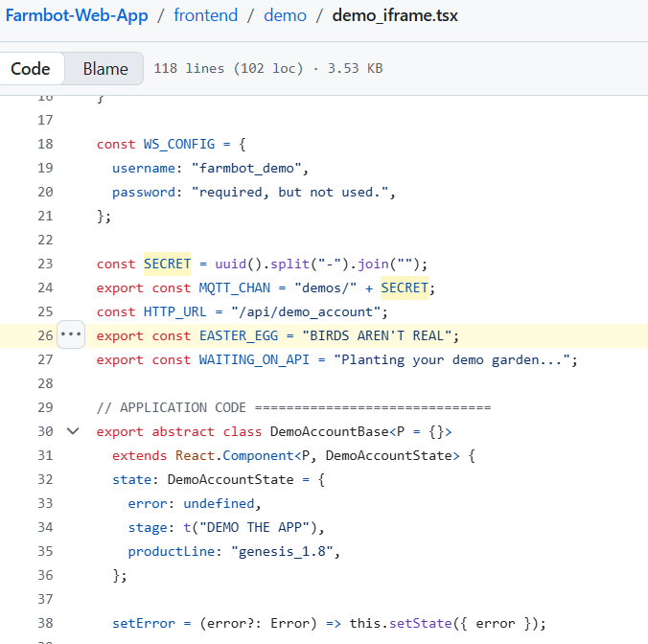648x644 pixels.
Task: Open line 26 actions ellipsis menu
Action: (71, 335)
